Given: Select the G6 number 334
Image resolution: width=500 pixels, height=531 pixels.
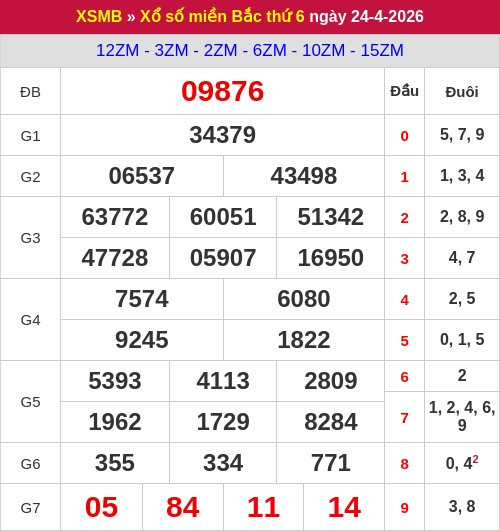Looking at the screenshot, I should click(223, 463).
